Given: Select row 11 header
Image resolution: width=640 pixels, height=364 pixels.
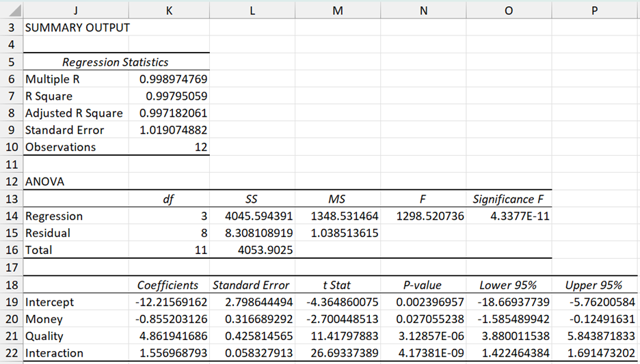Looking at the screenshot, I should (11, 165).
